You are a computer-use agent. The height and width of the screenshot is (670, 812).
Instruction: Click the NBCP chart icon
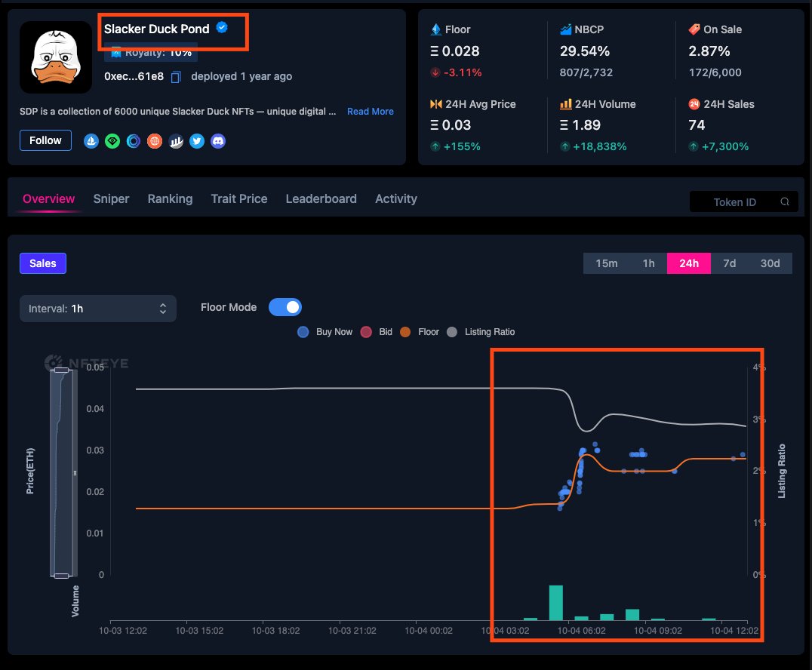[565, 29]
